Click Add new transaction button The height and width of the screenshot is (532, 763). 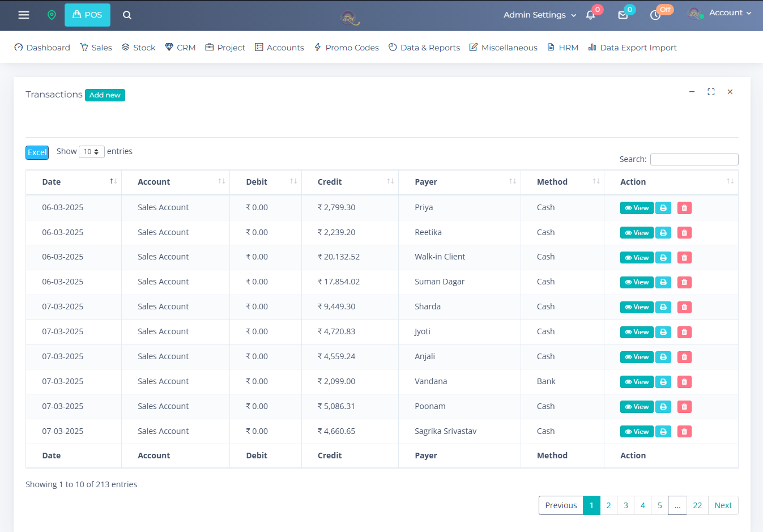[105, 95]
